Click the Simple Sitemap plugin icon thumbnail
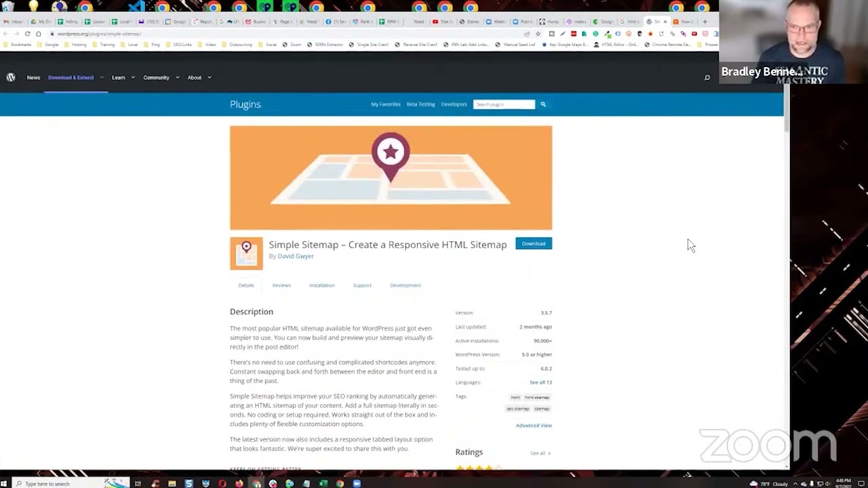Viewport: 868px width, 488px height. point(246,253)
